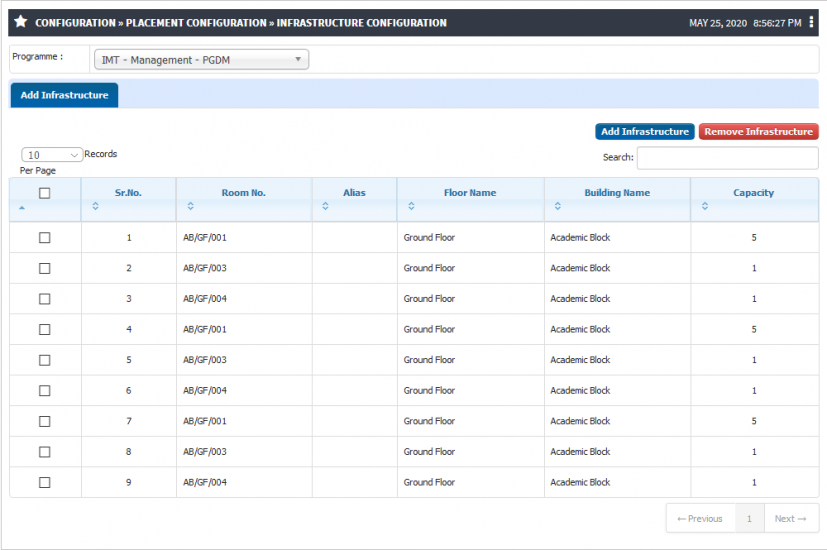The width and height of the screenshot is (827, 550).
Task: Select the Add Infrastructure tab
Action: [x=64, y=95]
